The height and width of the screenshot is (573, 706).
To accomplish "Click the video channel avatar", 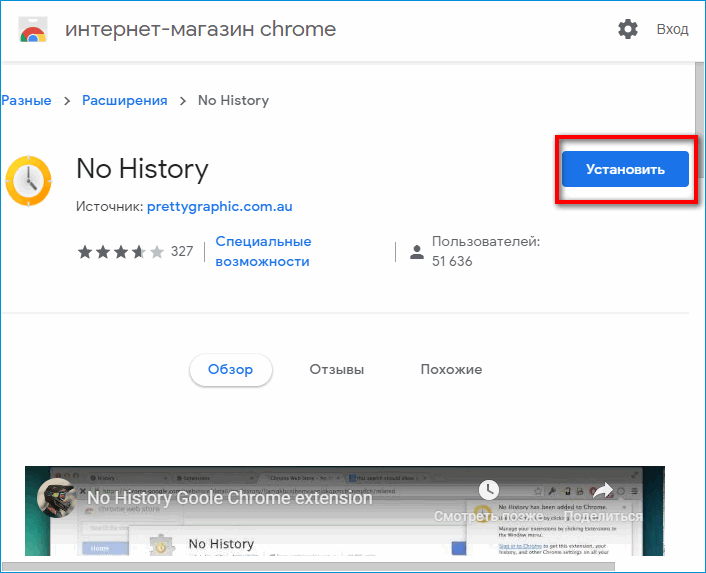I will tap(57, 498).
